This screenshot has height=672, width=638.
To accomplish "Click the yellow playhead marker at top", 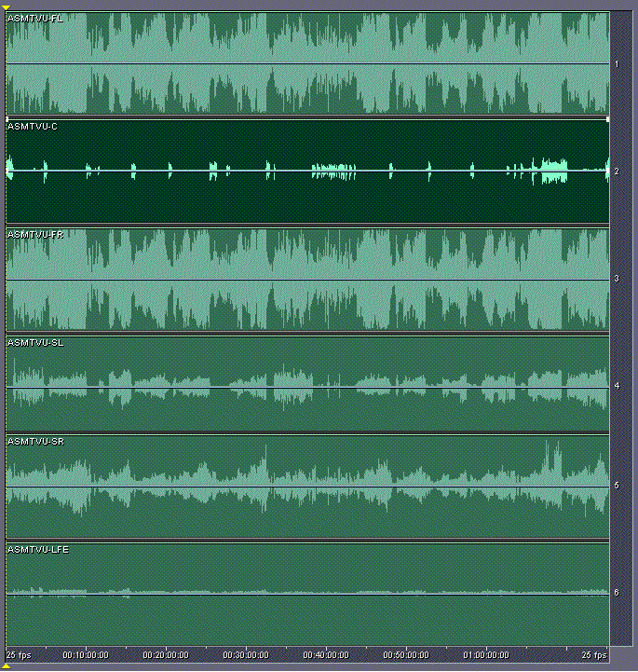I will tap(6, 7).
